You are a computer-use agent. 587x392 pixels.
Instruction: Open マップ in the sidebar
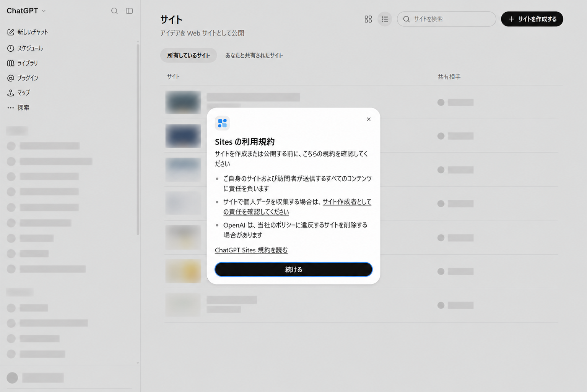coord(18,93)
